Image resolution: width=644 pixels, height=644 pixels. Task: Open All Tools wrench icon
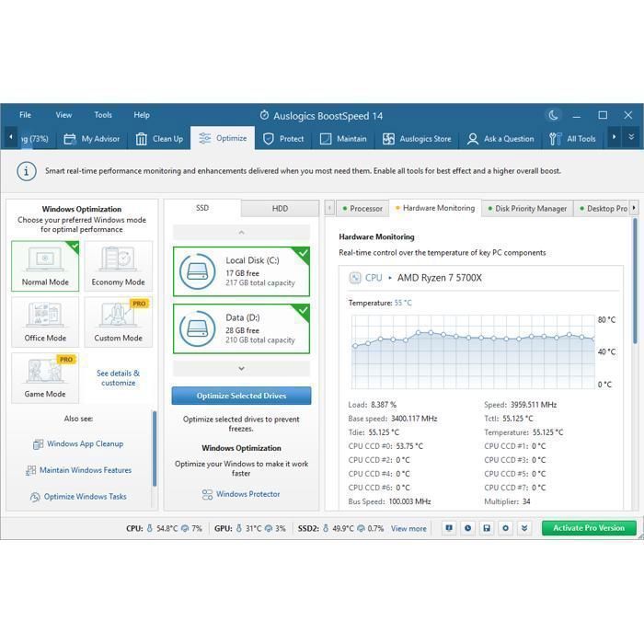[555, 139]
